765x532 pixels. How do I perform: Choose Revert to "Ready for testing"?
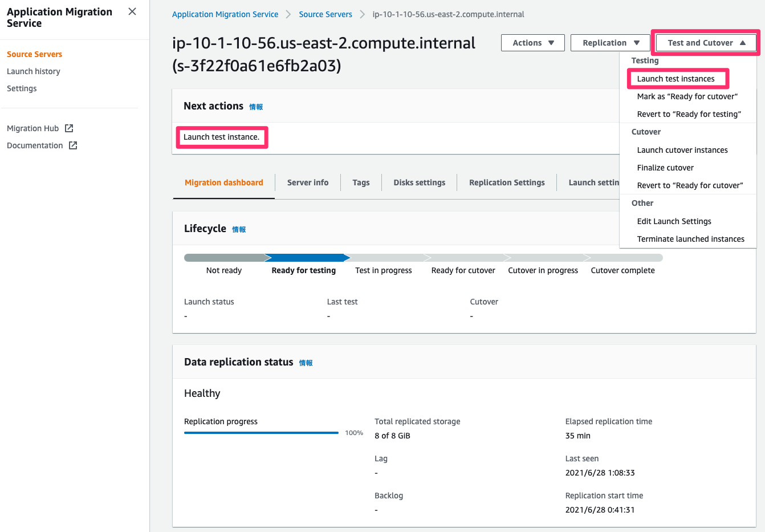[x=689, y=114]
